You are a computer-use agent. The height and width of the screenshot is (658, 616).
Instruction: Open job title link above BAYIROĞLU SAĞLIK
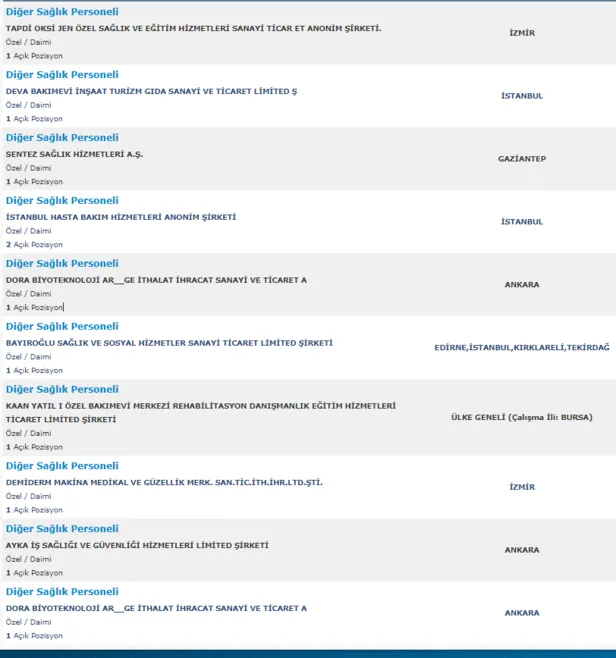[62, 326]
